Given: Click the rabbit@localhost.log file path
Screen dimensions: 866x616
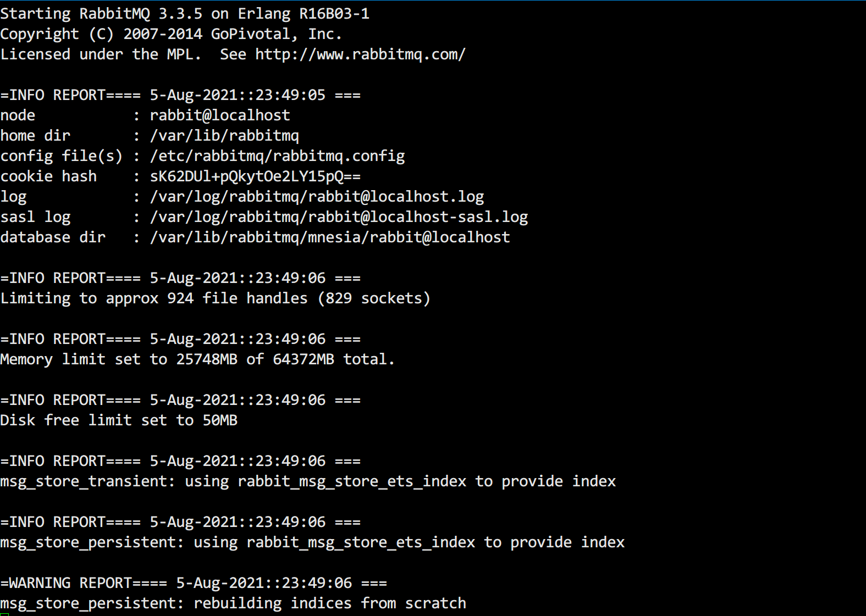Looking at the screenshot, I should 317,197.
